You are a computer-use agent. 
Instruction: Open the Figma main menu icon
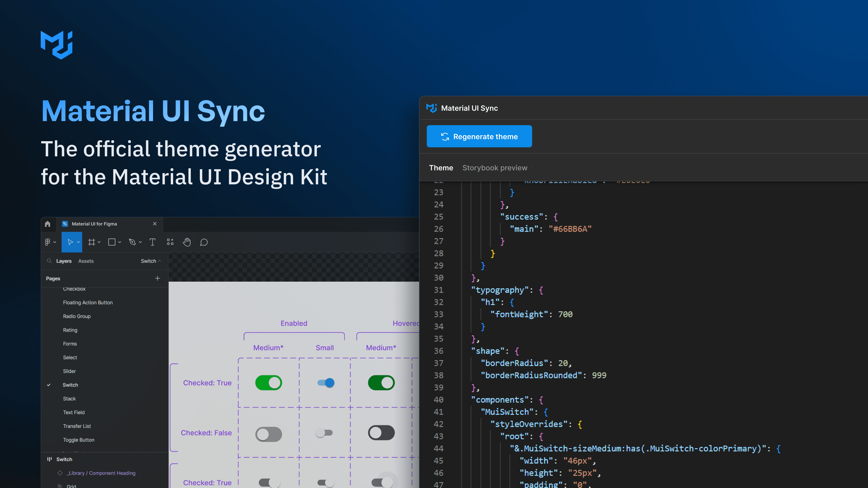(47, 242)
